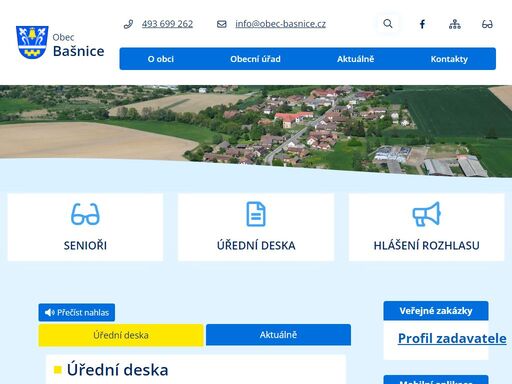Visit the Facebook page icon
This screenshot has width=512, height=384.
(422, 24)
